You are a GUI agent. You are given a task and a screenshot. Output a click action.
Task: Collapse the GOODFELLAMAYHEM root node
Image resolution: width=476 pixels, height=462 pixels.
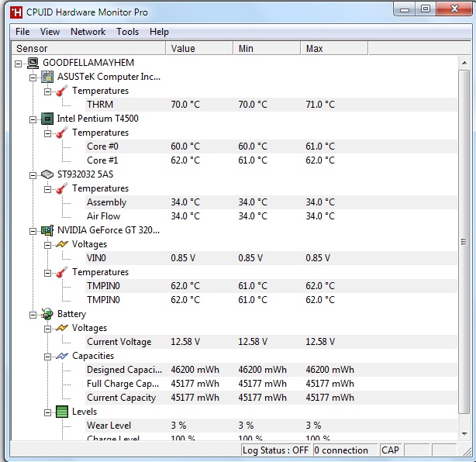(18, 64)
